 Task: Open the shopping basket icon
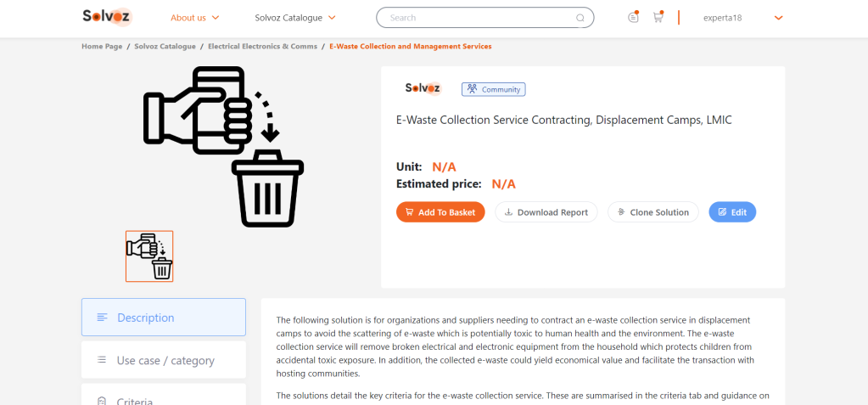click(x=658, y=17)
